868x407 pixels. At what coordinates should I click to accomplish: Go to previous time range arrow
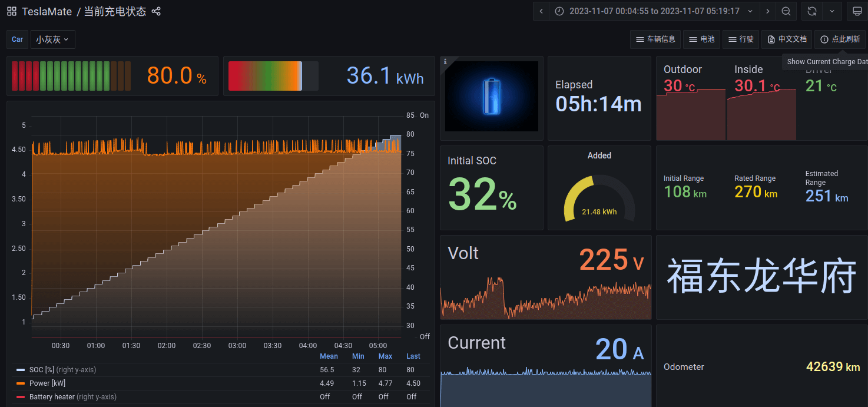(x=541, y=11)
